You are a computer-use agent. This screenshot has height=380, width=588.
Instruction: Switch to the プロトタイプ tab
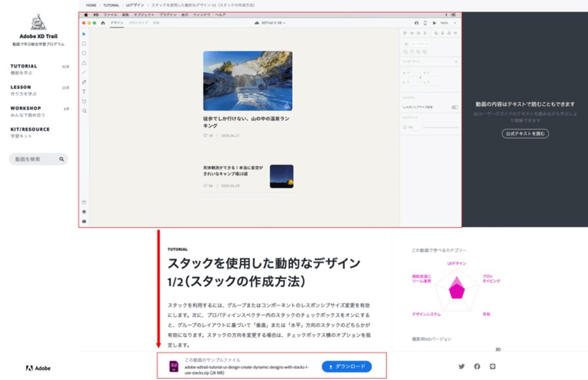pos(139,23)
